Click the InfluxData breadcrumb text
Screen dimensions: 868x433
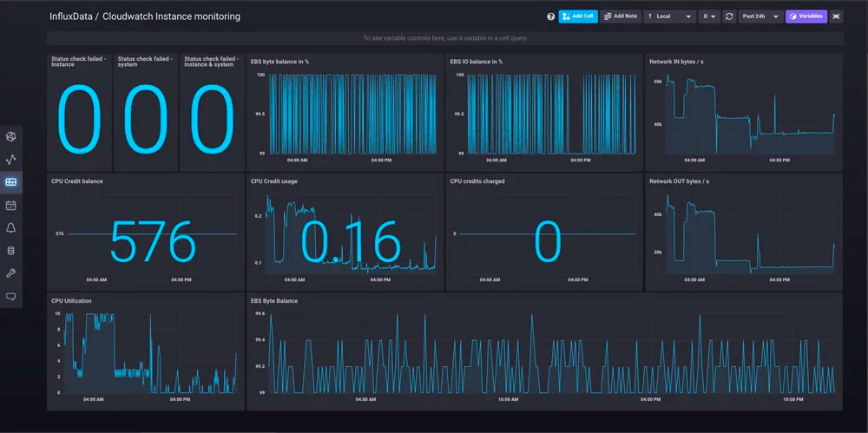point(71,16)
